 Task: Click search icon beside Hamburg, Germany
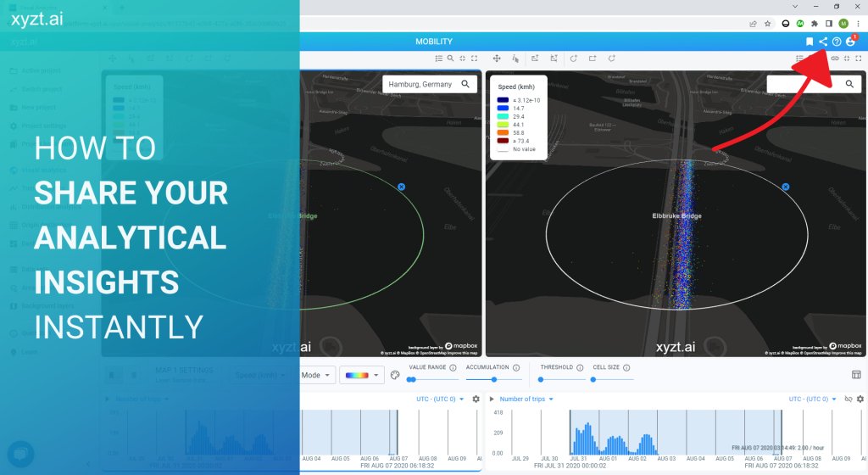click(465, 84)
